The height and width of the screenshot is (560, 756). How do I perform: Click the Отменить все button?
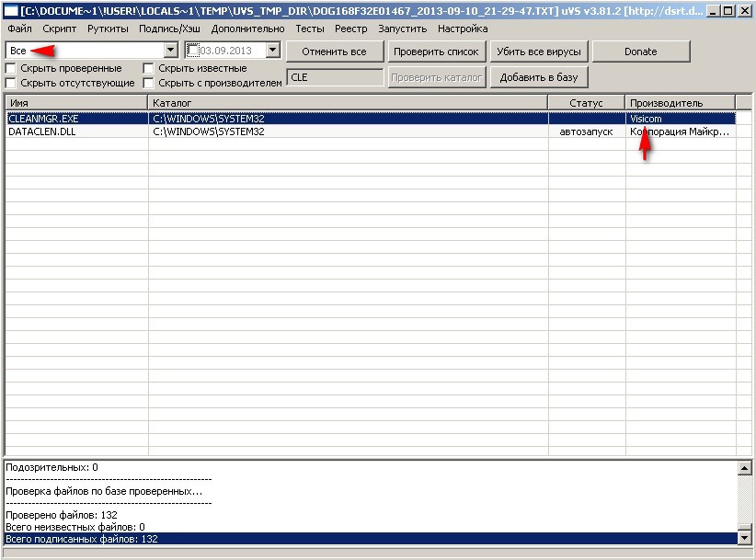tap(334, 51)
